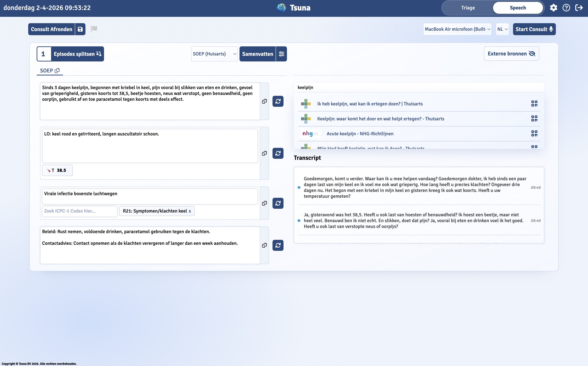Open the Samenvatten options with the sliders icon

281,54
